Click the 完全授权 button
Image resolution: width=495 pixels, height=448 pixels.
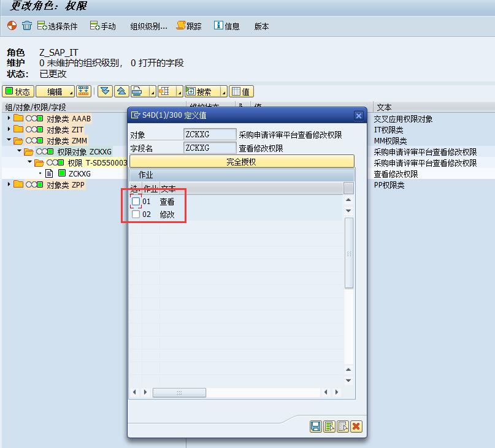tap(241, 162)
